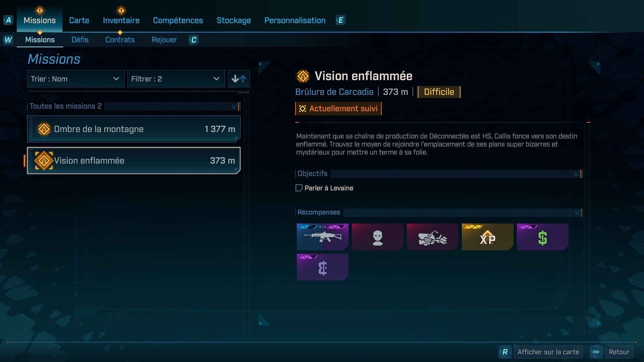
Task: Select the XP reward tile
Action: point(487,237)
